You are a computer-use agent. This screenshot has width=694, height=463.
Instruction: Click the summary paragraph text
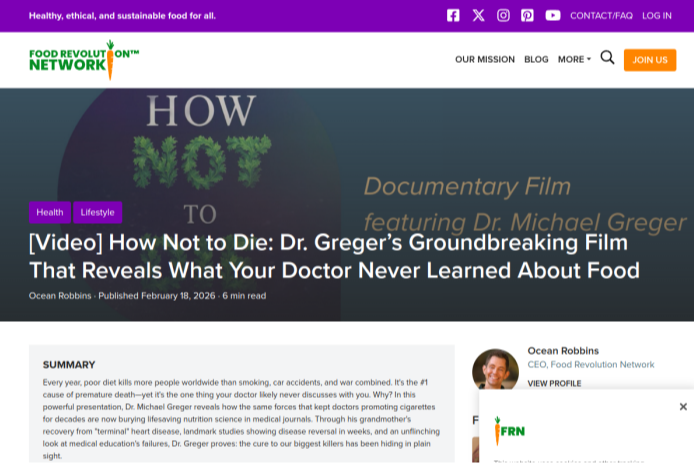pyautogui.click(x=241, y=419)
